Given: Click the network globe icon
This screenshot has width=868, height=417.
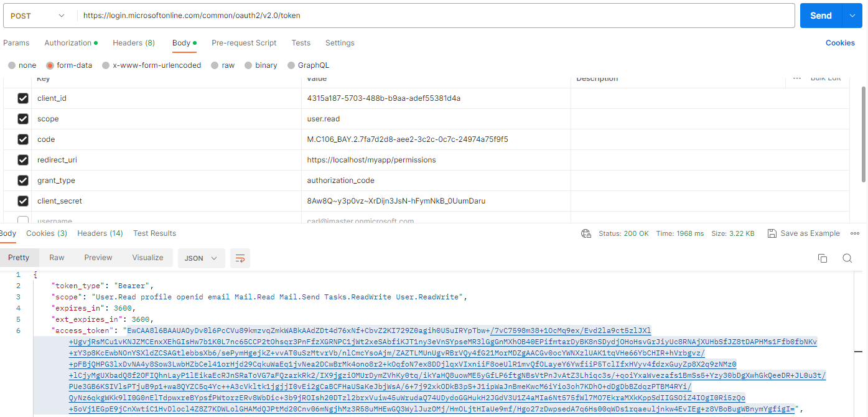Looking at the screenshot, I should click(x=586, y=233).
